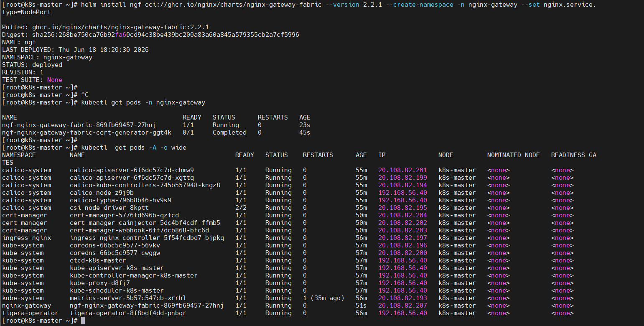
Task: Click pod name calico-apiserver-6f6dc57c7d-chmw9
Action: click(x=132, y=170)
